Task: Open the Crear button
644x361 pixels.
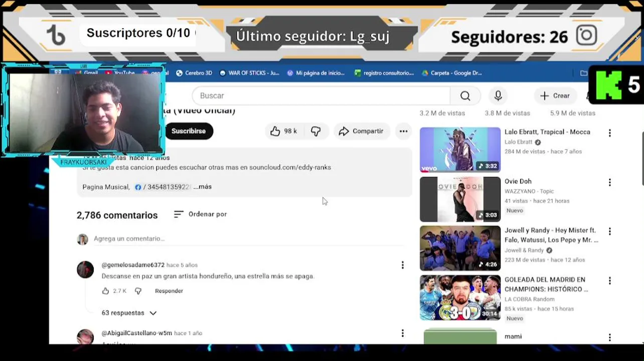Action: pyautogui.click(x=555, y=96)
